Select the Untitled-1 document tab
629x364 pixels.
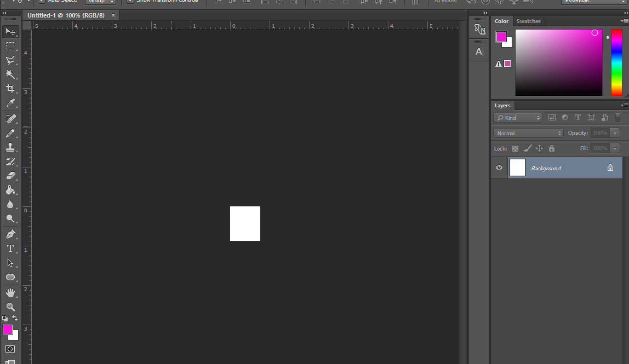tap(66, 15)
